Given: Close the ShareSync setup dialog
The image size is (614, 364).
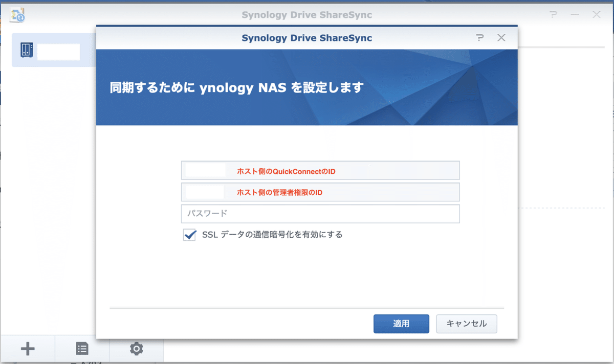Looking at the screenshot, I should pos(501,38).
